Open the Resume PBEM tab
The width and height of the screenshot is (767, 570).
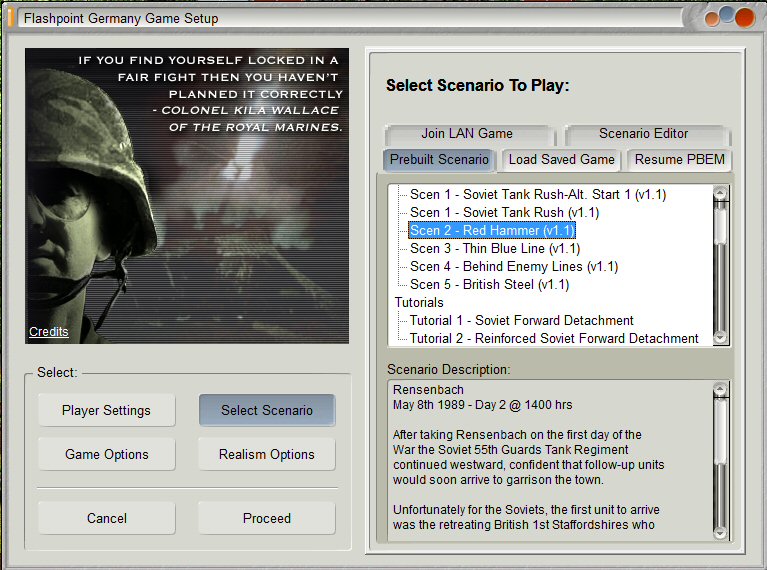(x=679, y=160)
